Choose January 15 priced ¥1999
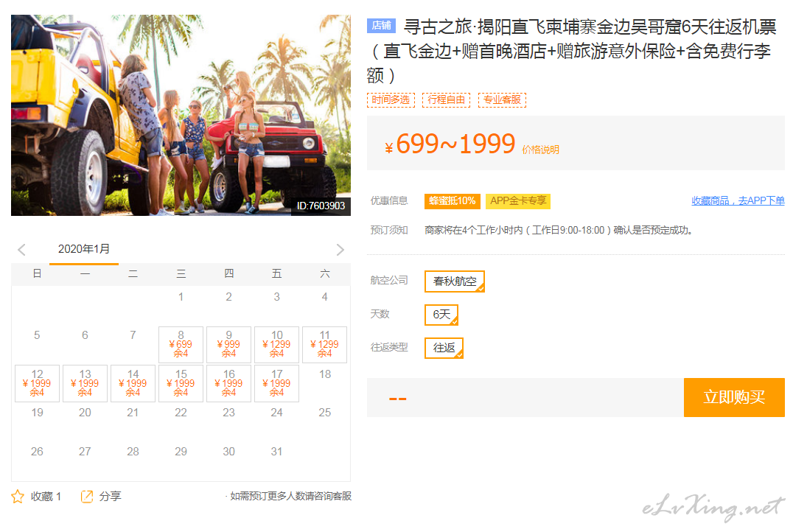 point(181,383)
